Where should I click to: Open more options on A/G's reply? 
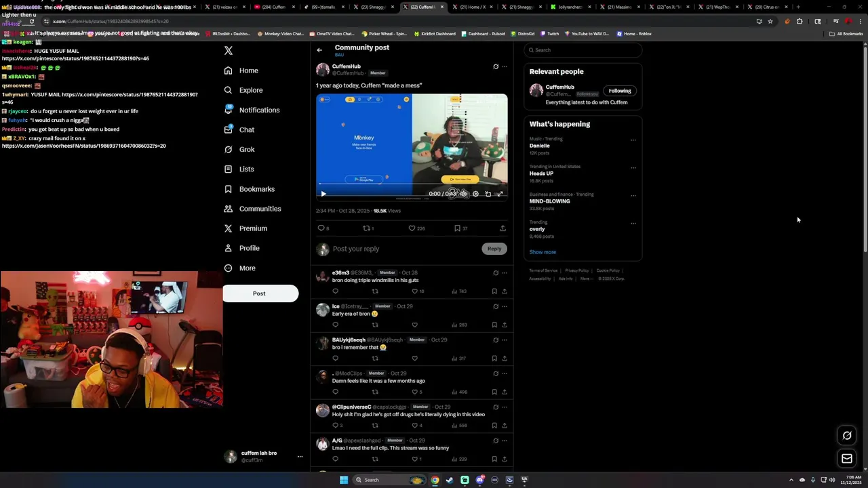(x=505, y=441)
